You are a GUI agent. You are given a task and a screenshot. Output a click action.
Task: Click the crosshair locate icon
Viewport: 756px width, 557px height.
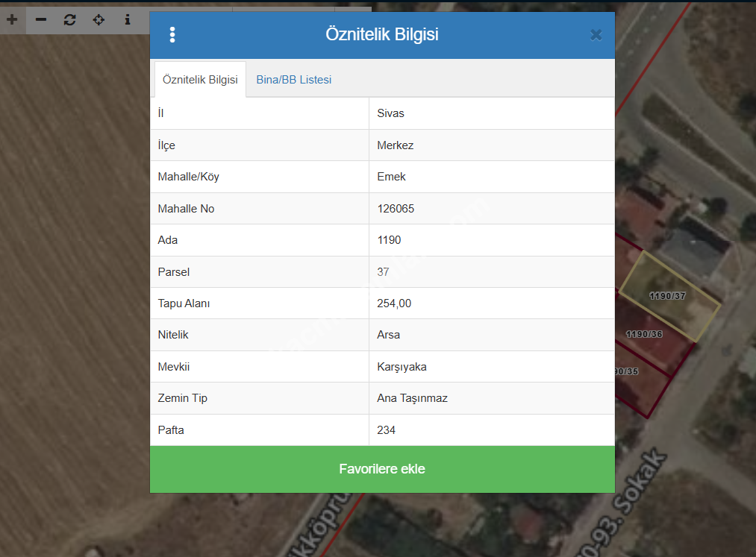(99, 19)
